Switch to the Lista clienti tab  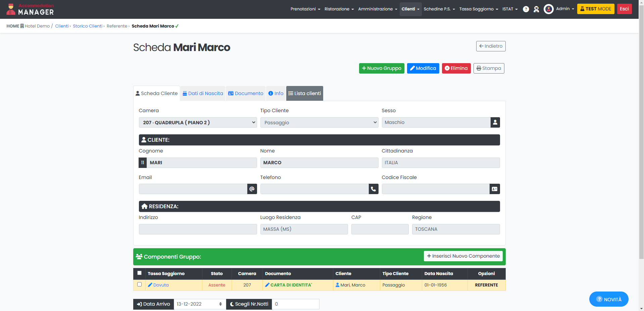pos(304,93)
